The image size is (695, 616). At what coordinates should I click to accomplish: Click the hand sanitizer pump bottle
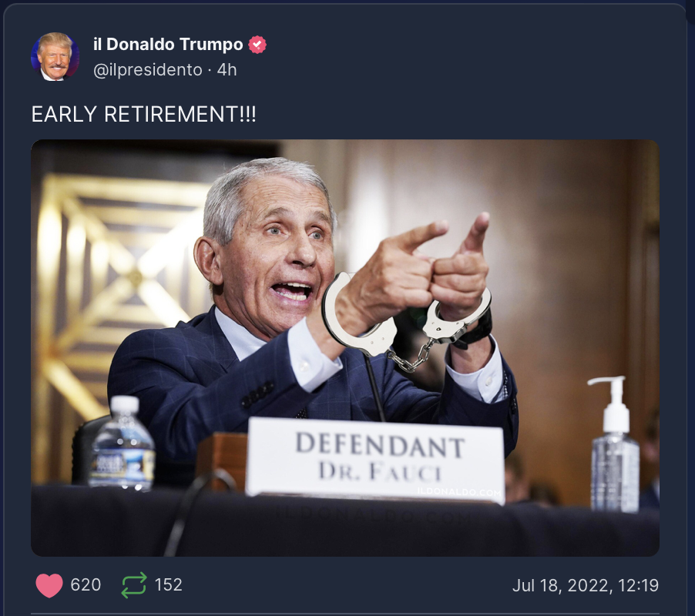click(x=615, y=444)
